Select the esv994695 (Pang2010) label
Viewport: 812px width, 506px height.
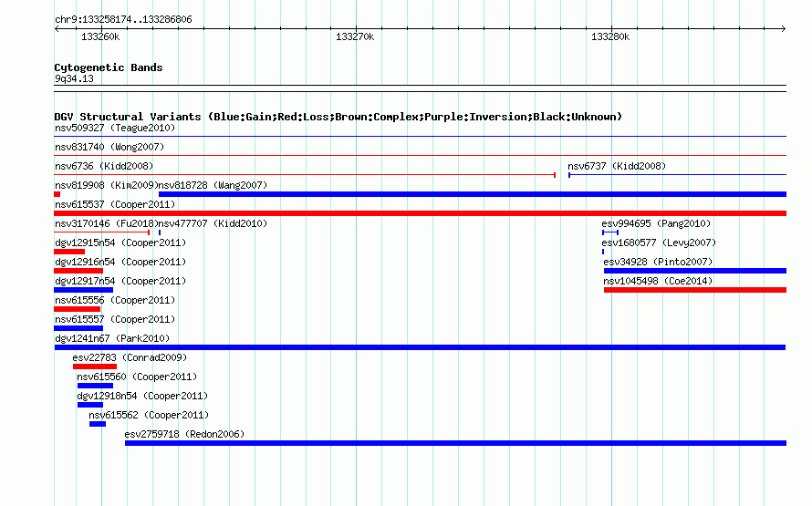(656, 223)
